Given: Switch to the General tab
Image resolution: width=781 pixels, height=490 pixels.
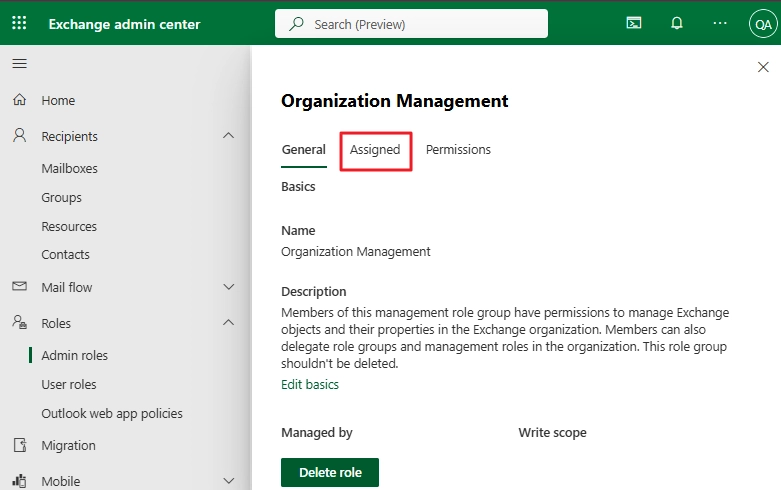Looking at the screenshot, I should pos(303,149).
